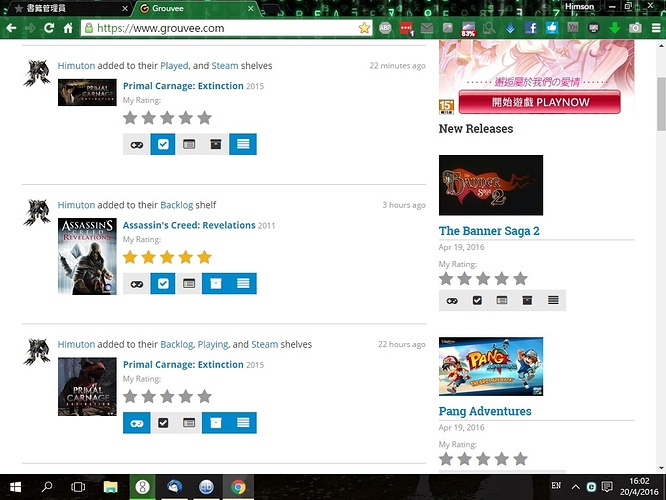This screenshot has width=666, height=500.
Task: Open shelves list for The Banner Saga 2
Action: [x=553, y=301]
